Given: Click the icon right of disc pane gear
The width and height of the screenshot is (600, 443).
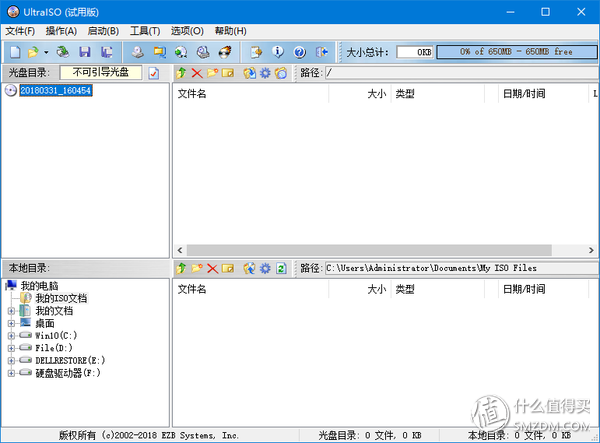Looking at the screenshot, I should pos(281,73).
